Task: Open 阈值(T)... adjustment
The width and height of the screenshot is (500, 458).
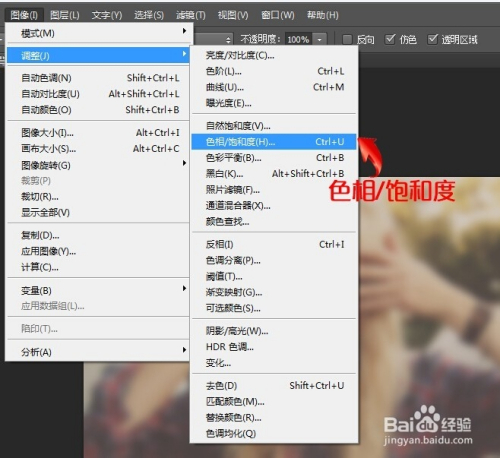Action: pos(274,276)
